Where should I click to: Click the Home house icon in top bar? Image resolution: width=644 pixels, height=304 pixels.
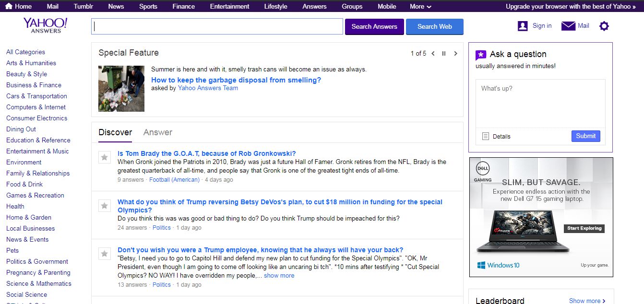pyautogui.click(x=9, y=6)
